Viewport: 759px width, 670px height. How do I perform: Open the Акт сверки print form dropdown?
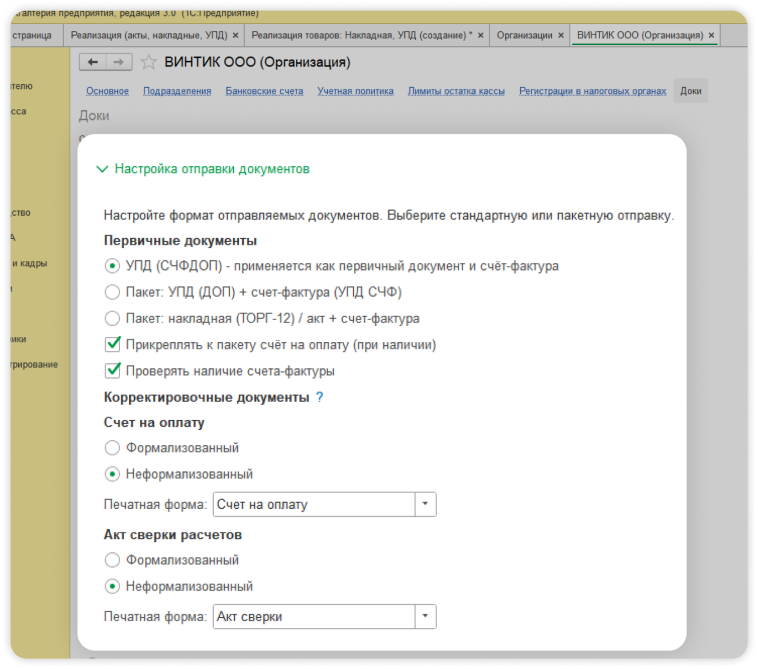point(426,617)
